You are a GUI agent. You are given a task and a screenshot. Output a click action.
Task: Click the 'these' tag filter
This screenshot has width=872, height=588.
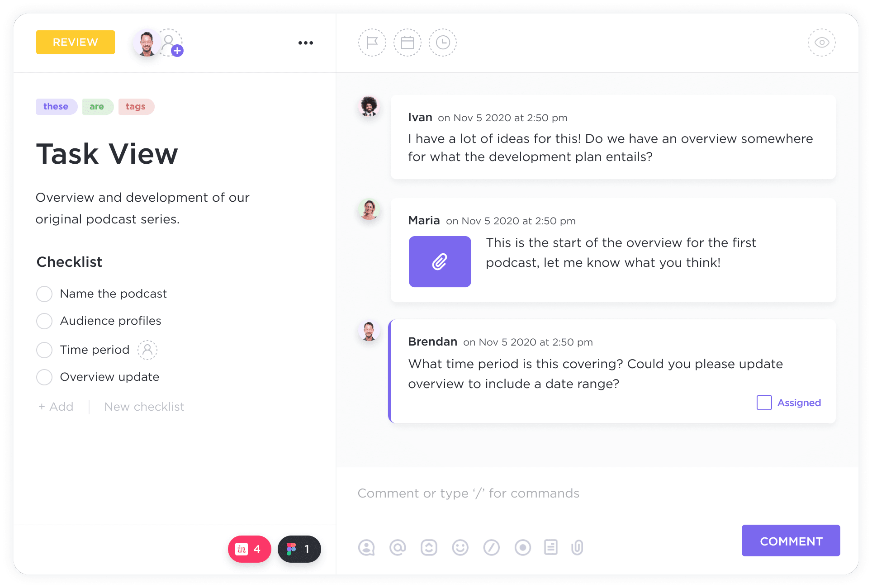coord(54,106)
